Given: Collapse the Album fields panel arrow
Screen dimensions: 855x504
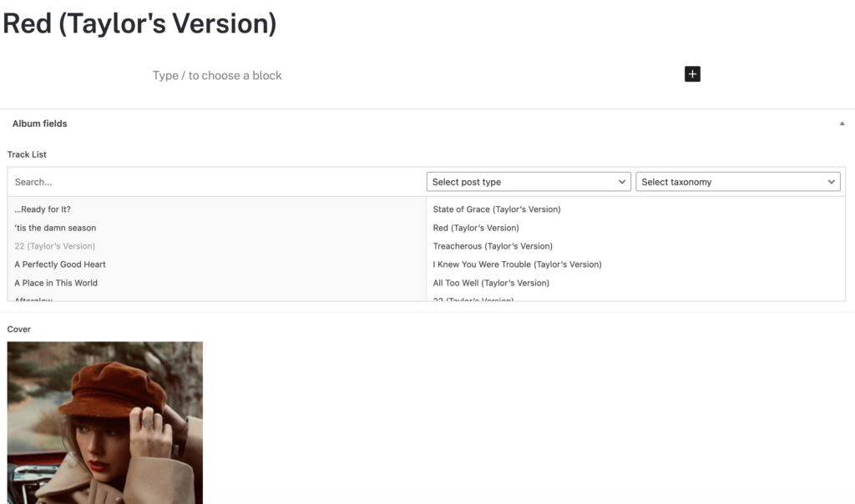Looking at the screenshot, I should pyautogui.click(x=842, y=123).
